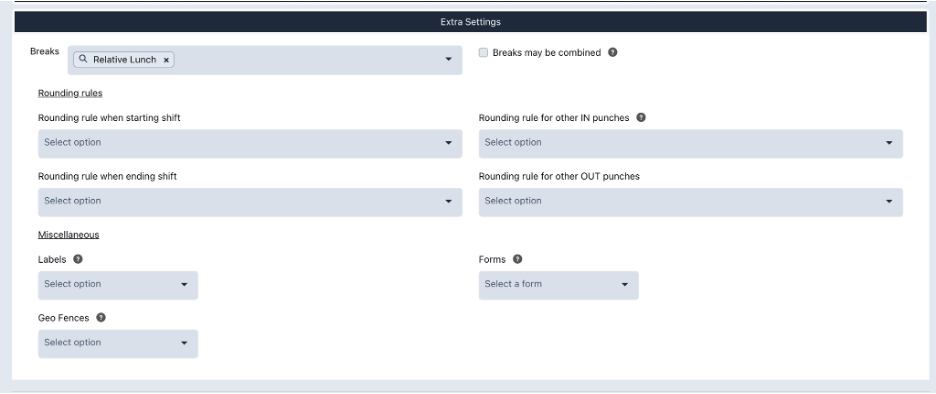
Task: Open the Geo Fences Select option dropdown
Action: pyautogui.click(x=118, y=343)
